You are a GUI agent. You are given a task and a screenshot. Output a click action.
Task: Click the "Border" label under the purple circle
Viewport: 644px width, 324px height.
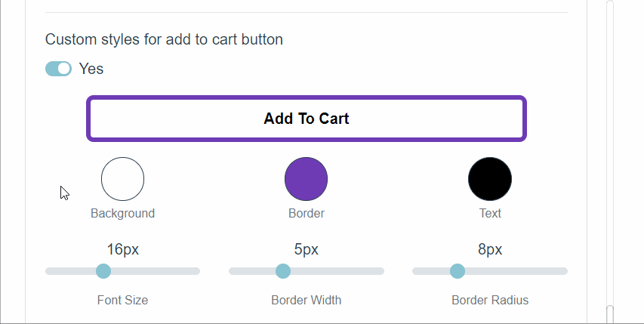(306, 213)
